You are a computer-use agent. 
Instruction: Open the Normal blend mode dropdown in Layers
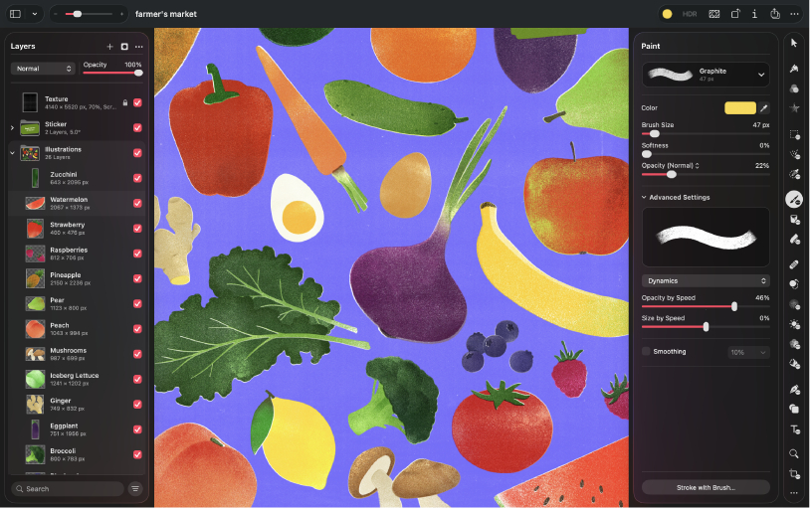pos(44,69)
